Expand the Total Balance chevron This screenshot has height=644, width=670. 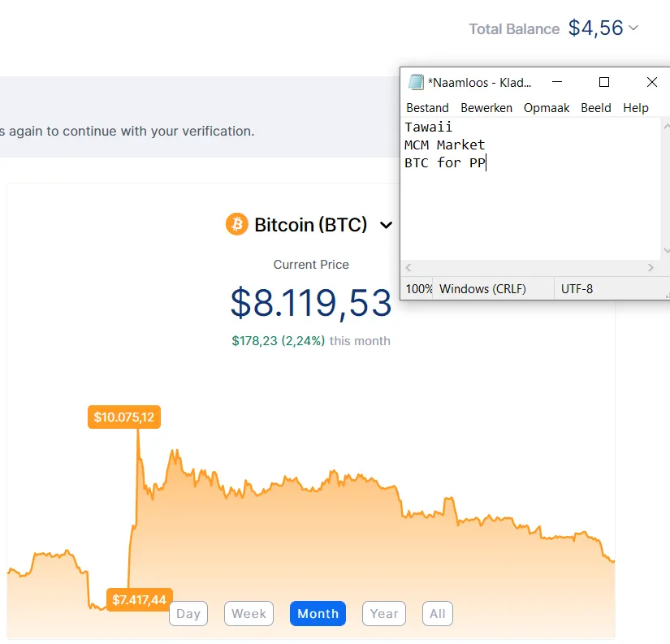[x=633, y=28]
